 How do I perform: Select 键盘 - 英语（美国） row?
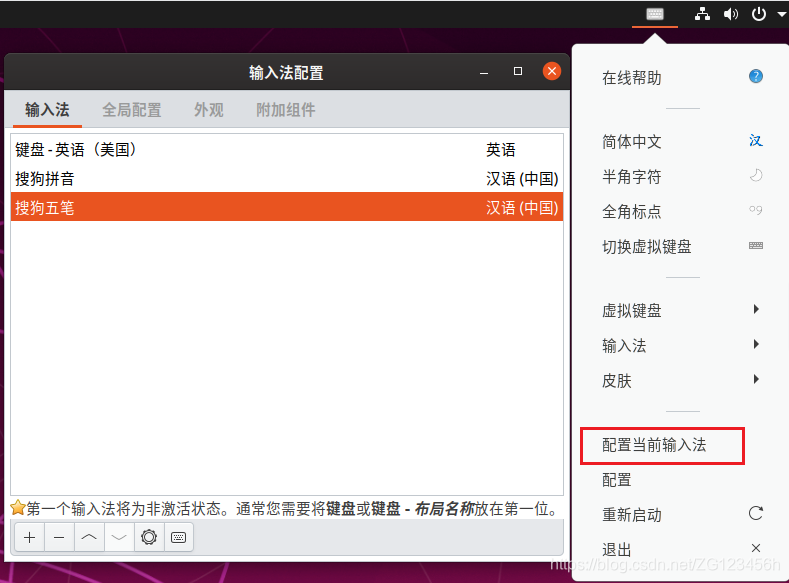[x=287, y=149]
